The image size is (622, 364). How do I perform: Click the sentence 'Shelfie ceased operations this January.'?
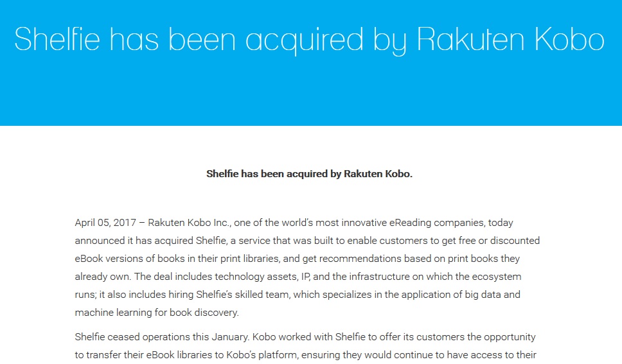pos(162,337)
